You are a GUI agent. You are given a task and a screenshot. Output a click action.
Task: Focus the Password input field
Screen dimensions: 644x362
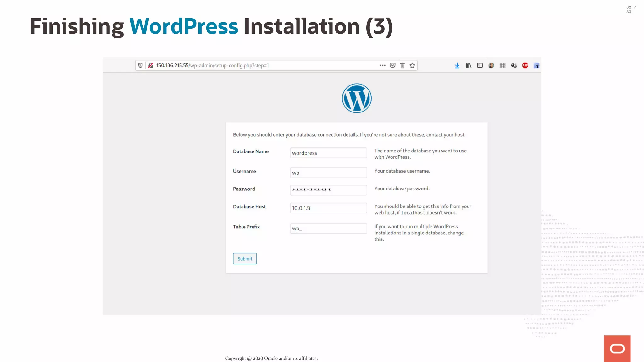tap(328, 190)
